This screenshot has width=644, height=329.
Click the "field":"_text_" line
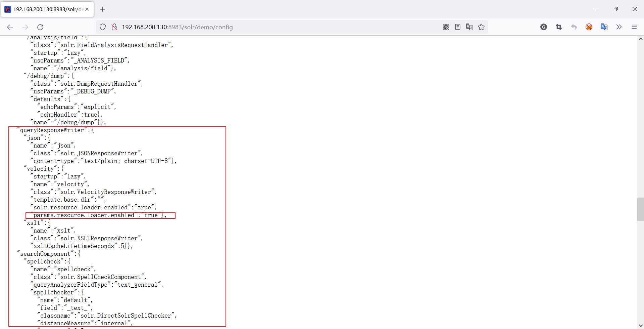click(x=65, y=308)
